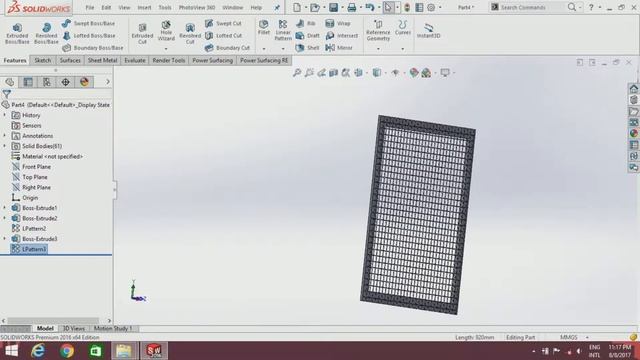This screenshot has height=360, width=640.
Task: Open PropertyManager tab icon
Action: 28,82
